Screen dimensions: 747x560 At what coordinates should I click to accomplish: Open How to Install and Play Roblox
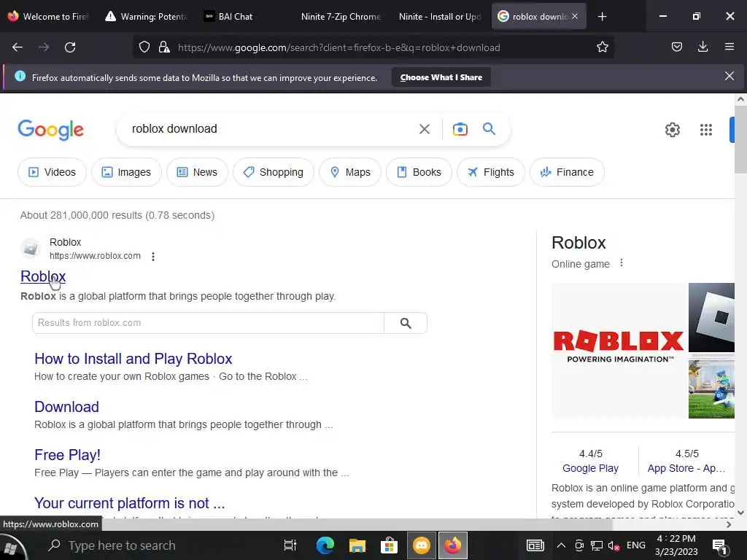coord(133,359)
